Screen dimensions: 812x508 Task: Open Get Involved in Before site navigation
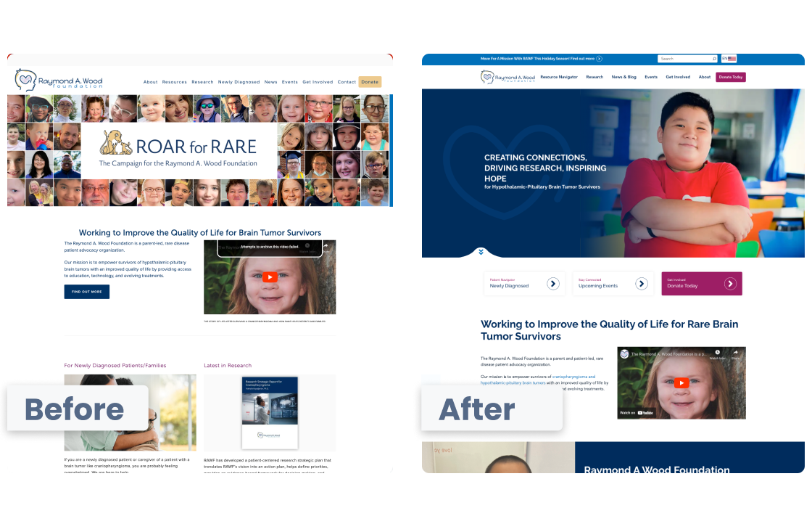(x=318, y=82)
